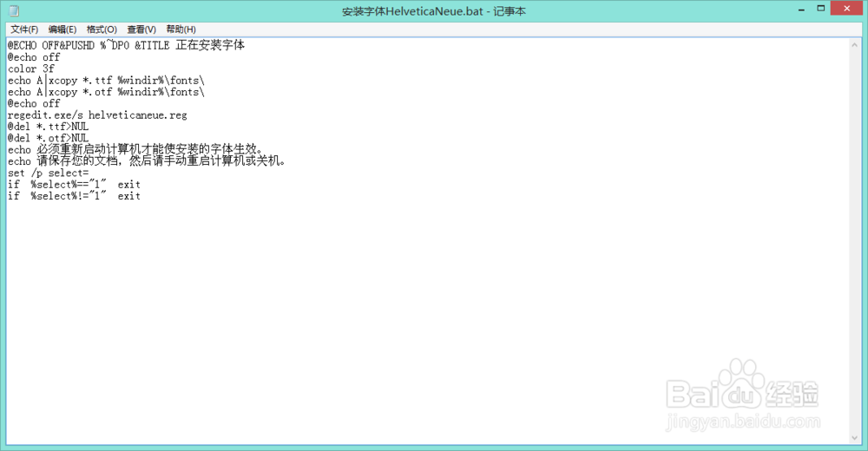Maximize the Notepad window
Viewport: 868px width, 451px height.
821,9
